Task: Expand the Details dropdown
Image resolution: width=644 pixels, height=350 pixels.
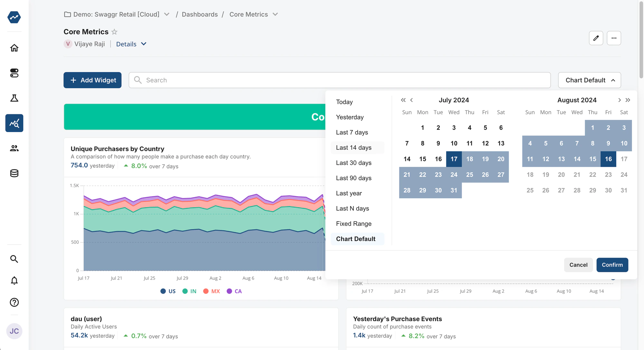Action: [131, 44]
